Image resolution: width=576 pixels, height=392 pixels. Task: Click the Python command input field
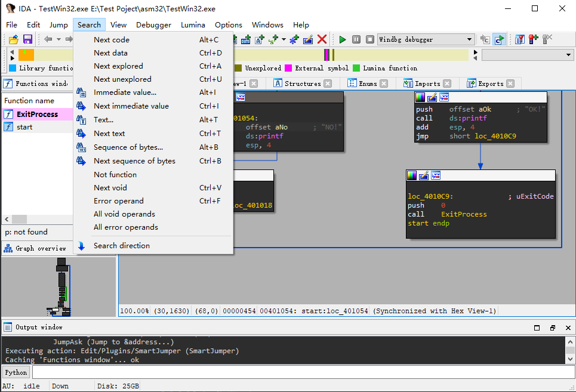303,372
